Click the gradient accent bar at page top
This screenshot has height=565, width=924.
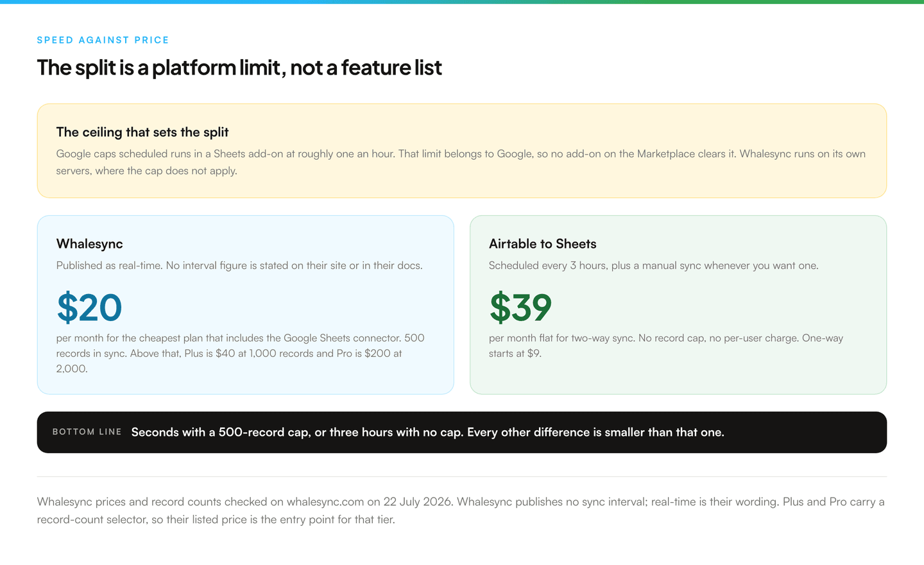(462, 2)
